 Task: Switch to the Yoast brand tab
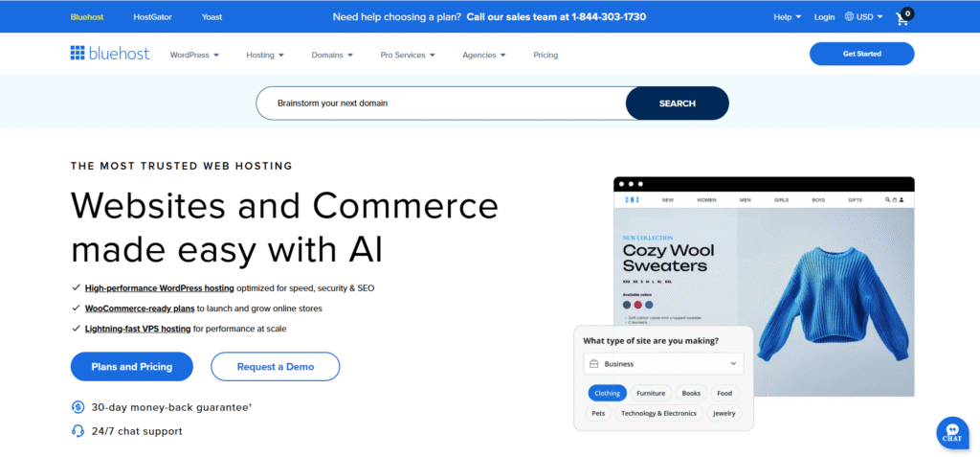(212, 17)
